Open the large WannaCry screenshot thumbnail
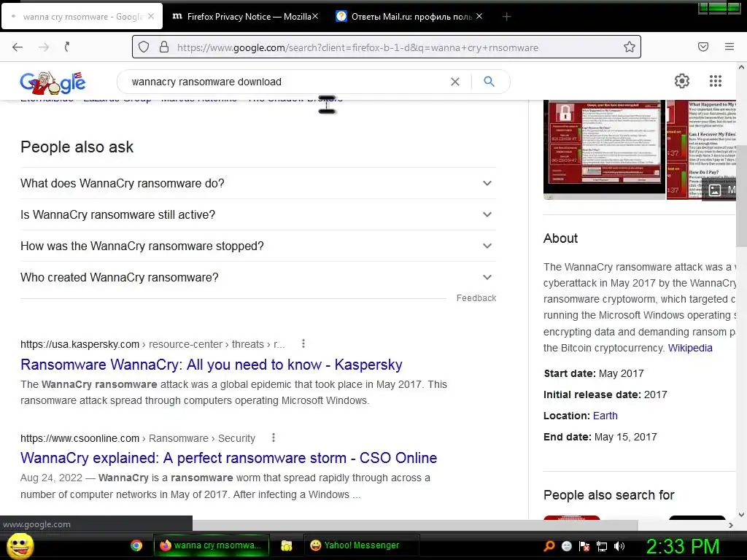747x560 pixels. coord(604,149)
